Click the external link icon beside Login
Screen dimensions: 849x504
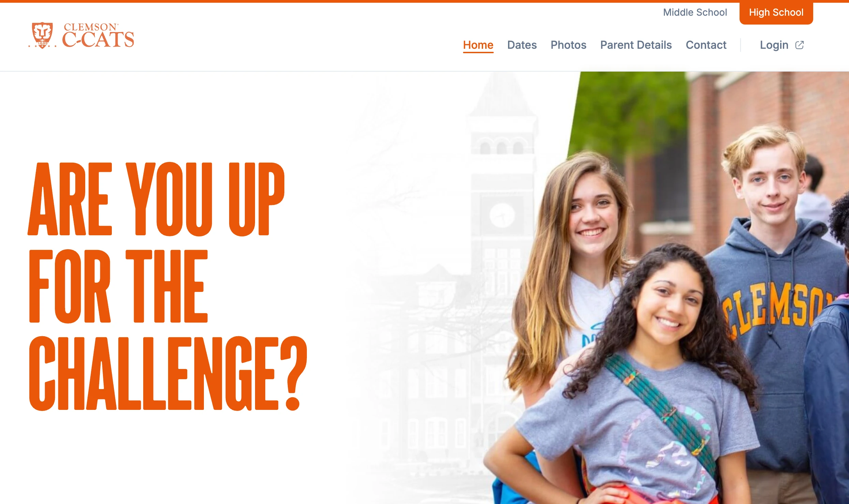(800, 45)
